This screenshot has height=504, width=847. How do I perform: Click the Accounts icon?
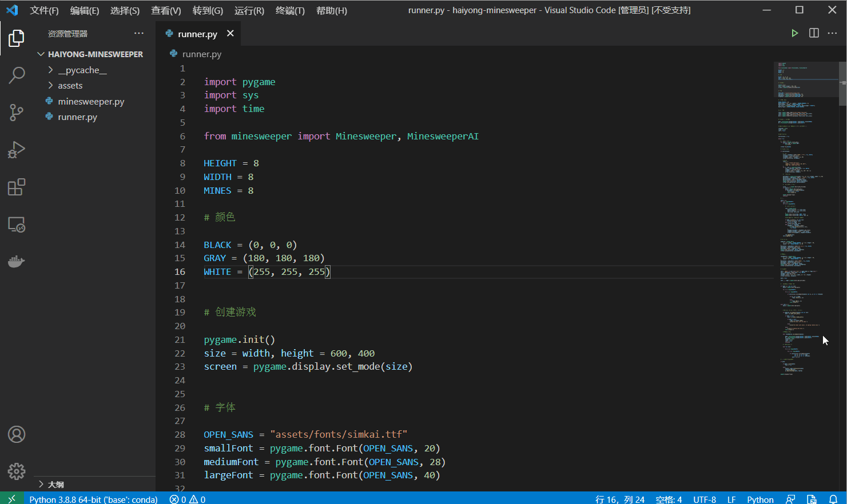pyautogui.click(x=17, y=434)
